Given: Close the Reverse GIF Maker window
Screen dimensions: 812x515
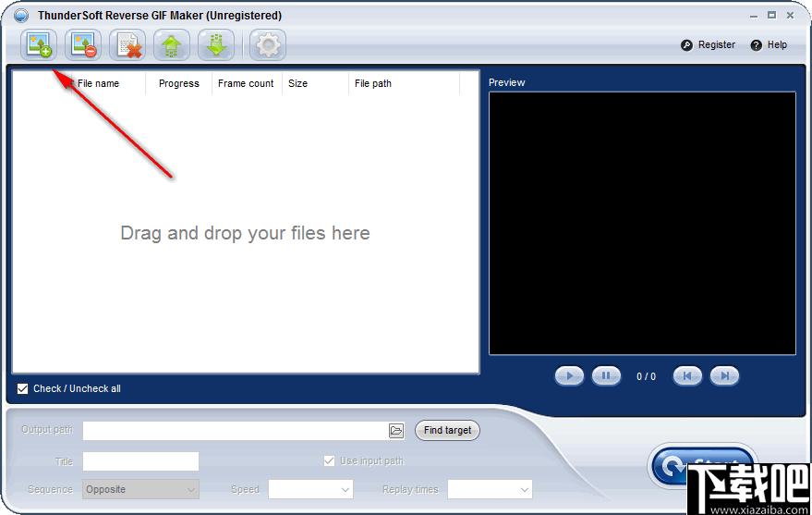Looking at the screenshot, I should [x=790, y=16].
